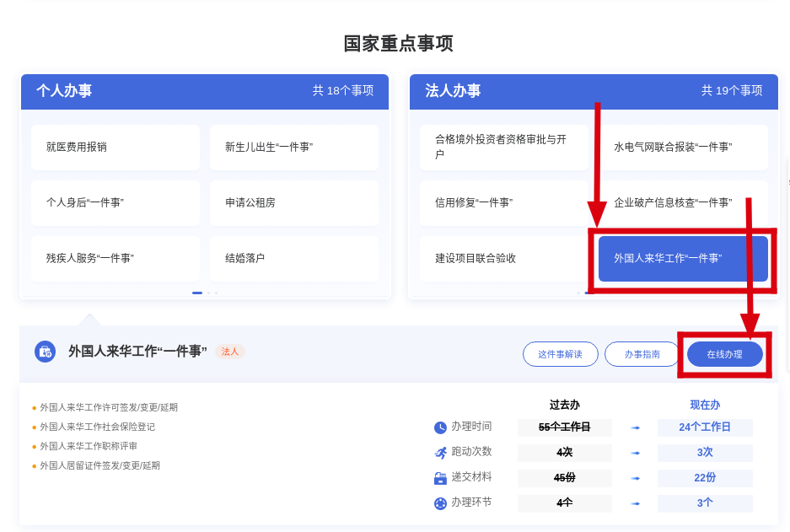Open 申请公租房 service item
This screenshot has height=532, width=790.
click(x=294, y=202)
